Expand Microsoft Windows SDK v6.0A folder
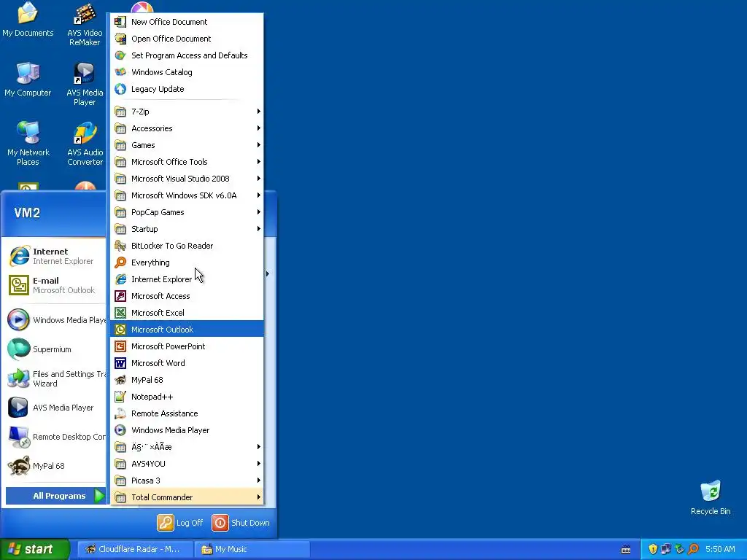The height and width of the screenshot is (560, 747). coord(187,195)
